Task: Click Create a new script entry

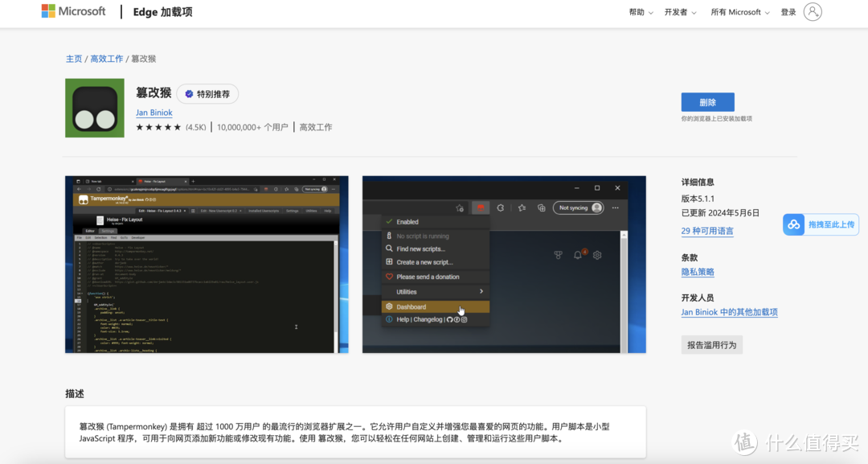Action: point(435,262)
